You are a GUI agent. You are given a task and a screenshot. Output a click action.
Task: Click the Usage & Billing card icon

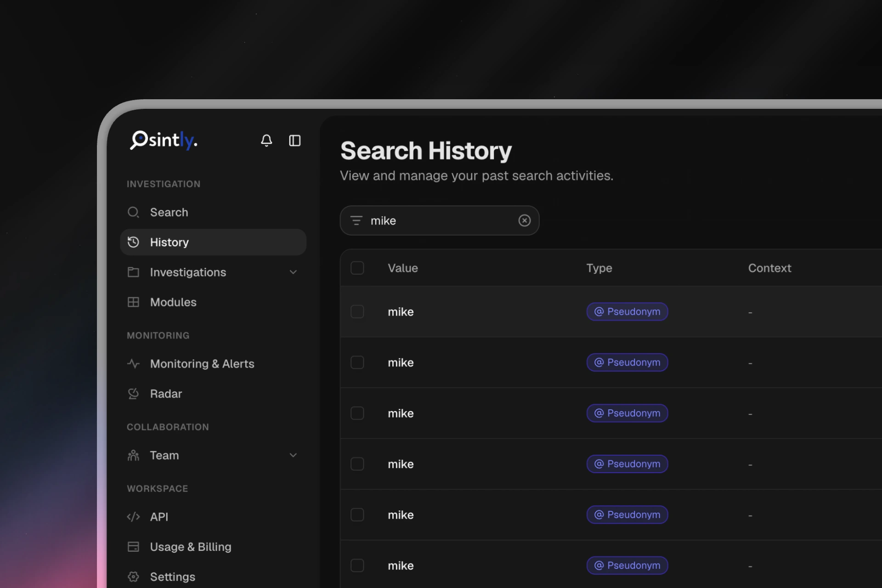[x=133, y=547]
